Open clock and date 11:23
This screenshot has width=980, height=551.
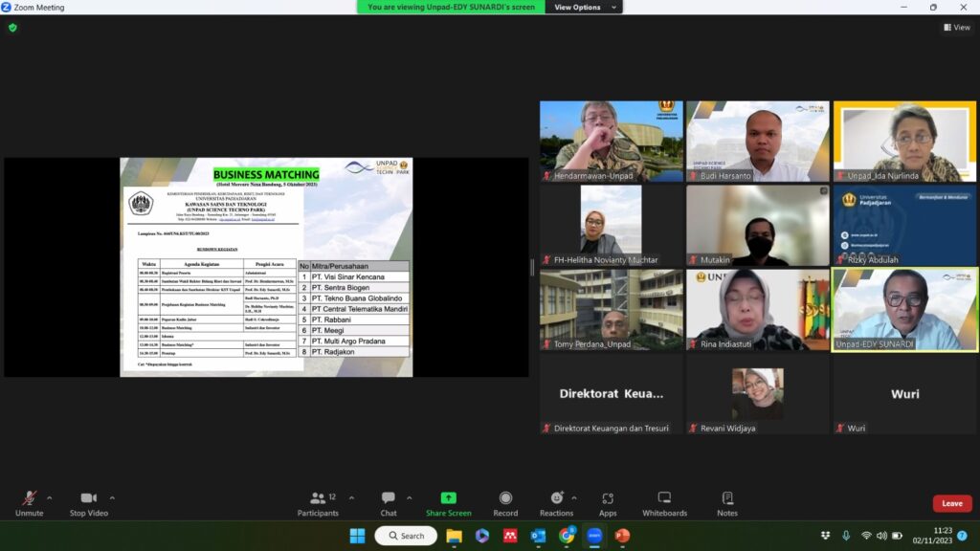click(932, 536)
